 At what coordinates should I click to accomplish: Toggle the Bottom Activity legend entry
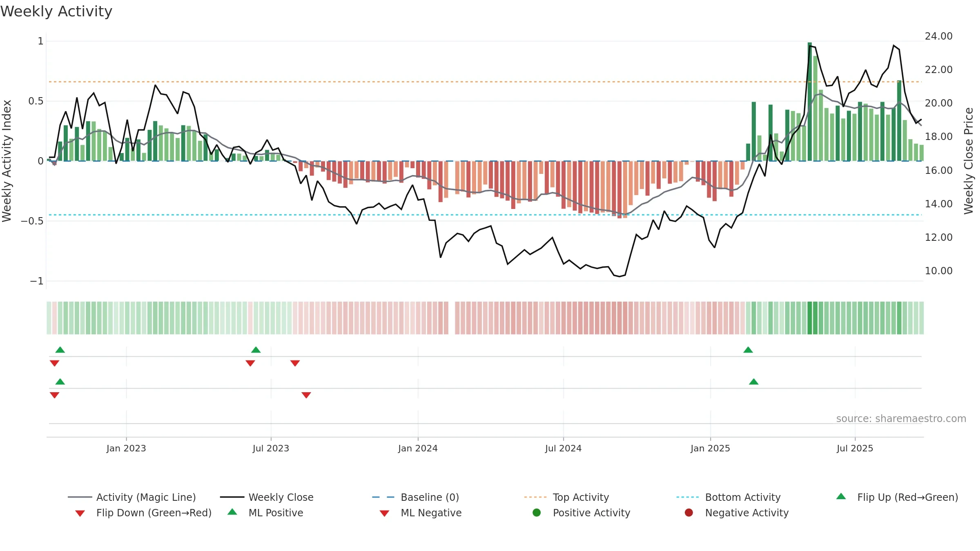coord(728,497)
